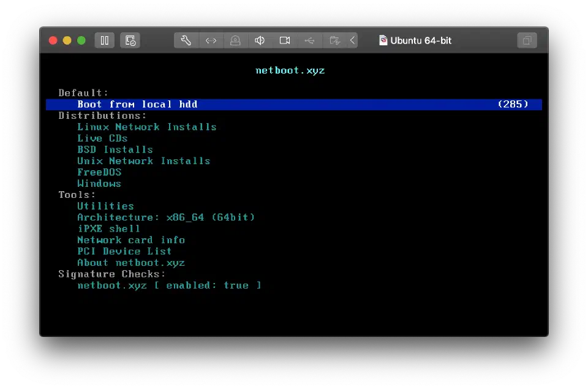Click the (285) countdown value
The width and height of the screenshot is (588, 389).
[x=513, y=104]
